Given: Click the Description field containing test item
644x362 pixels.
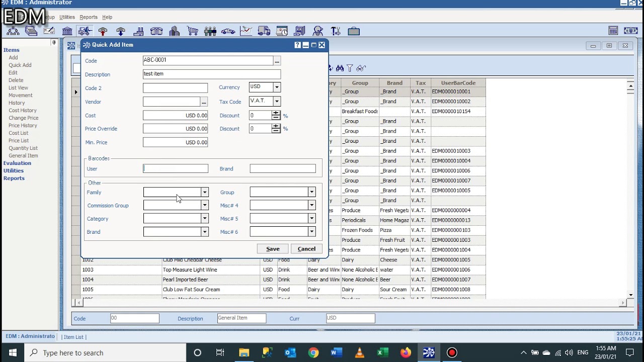Looking at the screenshot, I should pyautogui.click(x=212, y=74).
